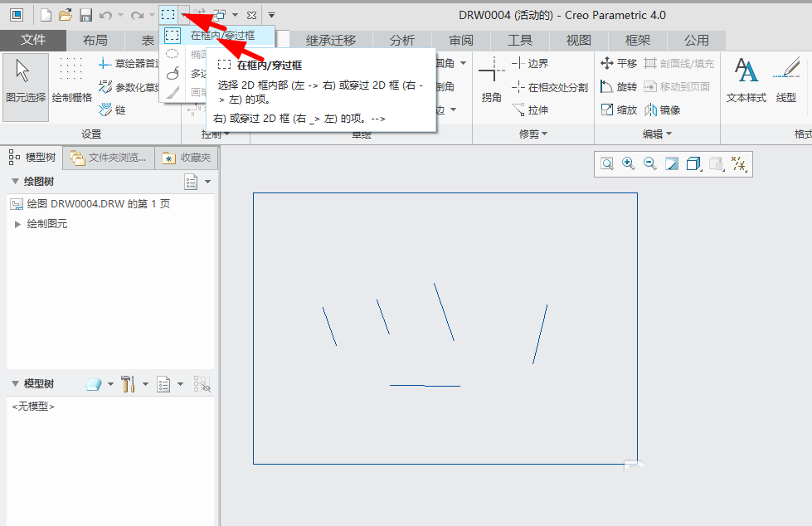
Task: Create a new file with blank page icon
Action: 46,15
